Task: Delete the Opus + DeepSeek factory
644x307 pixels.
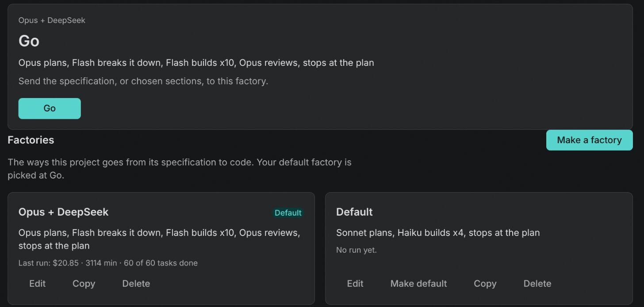Action: point(136,284)
